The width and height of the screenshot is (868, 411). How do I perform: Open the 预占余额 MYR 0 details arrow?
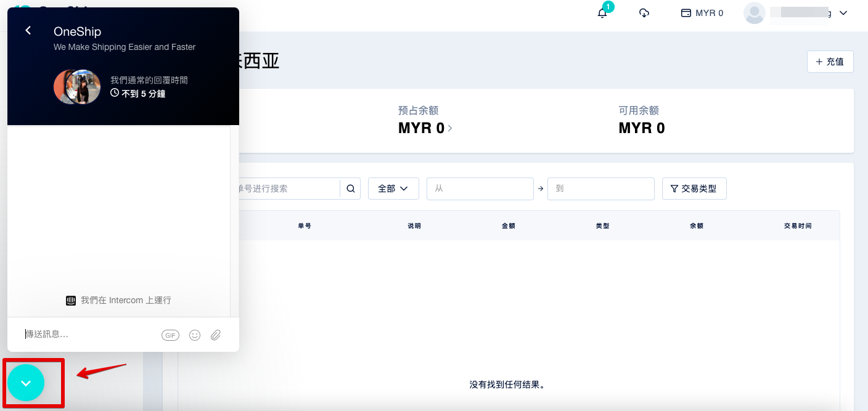450,128
